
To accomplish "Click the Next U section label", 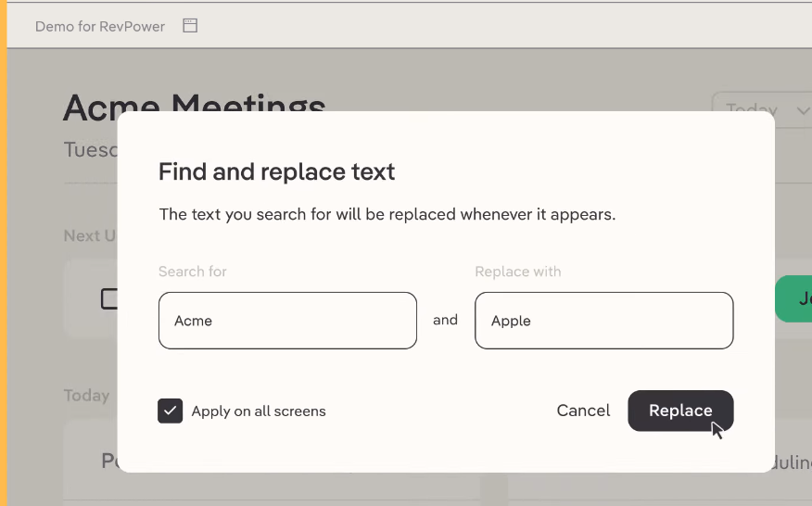I will [90, 235].
